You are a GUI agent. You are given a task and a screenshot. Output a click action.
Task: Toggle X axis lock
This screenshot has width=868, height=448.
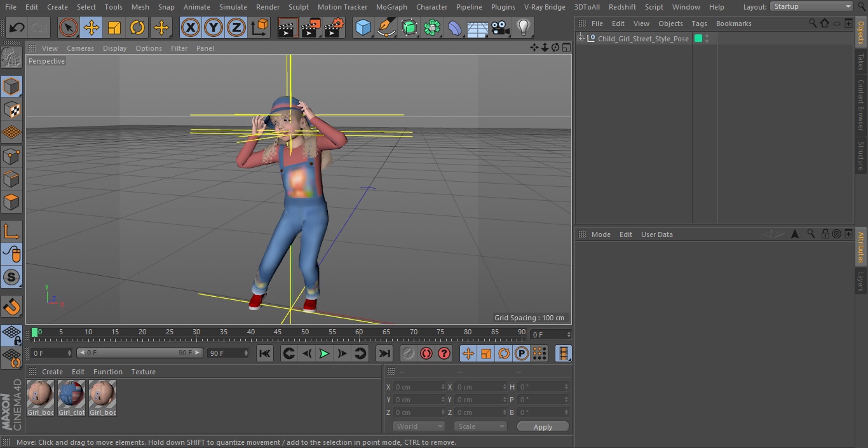[x=191, y=27]
